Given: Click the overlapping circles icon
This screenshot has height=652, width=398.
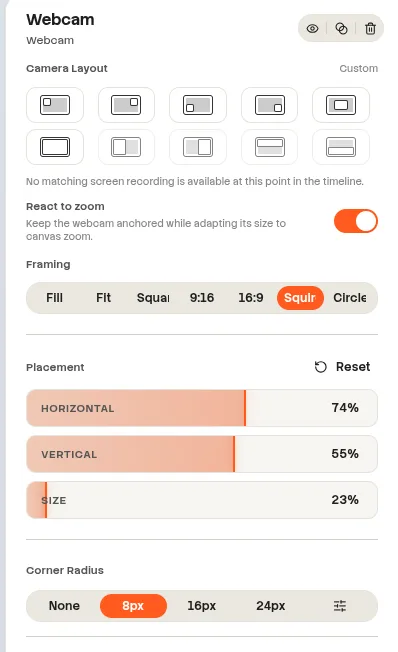Looking at the screenshot, I should pyautogui.click(x=341, y=28).
